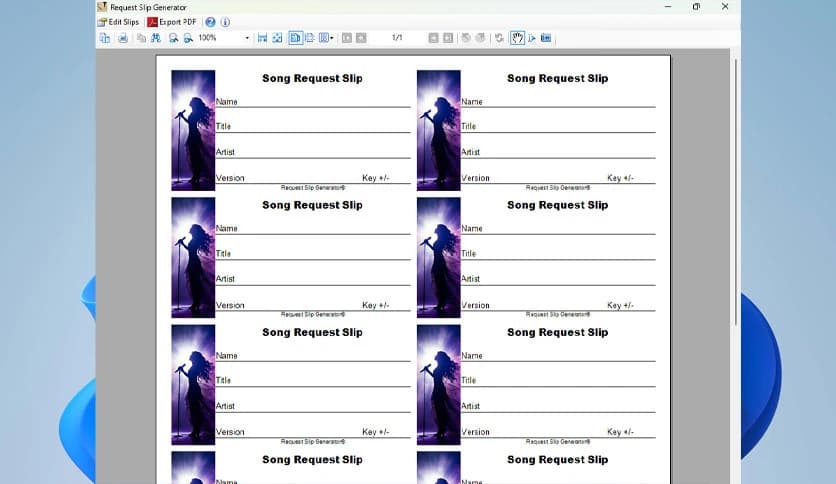Go to the first page
This screenshot has width=836, height=484.
(347, 38)
